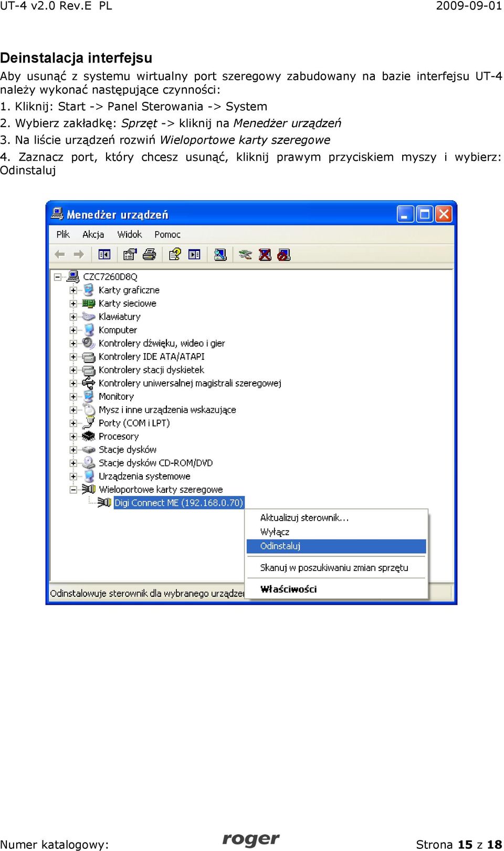The width and height of the screenshot is (504, 851).
Task: Click the Odinstalowuje sterownik status bar text
Action: [147, 593]
